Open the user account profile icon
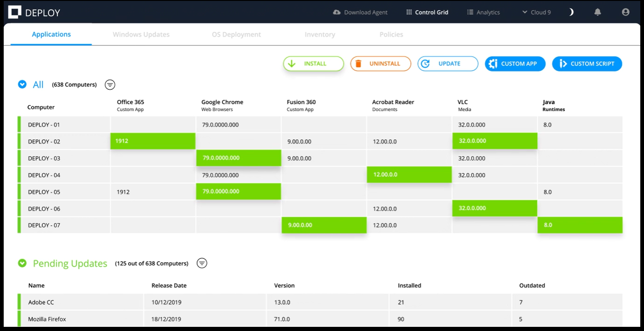Screen dimensions: 644x331 625,12
